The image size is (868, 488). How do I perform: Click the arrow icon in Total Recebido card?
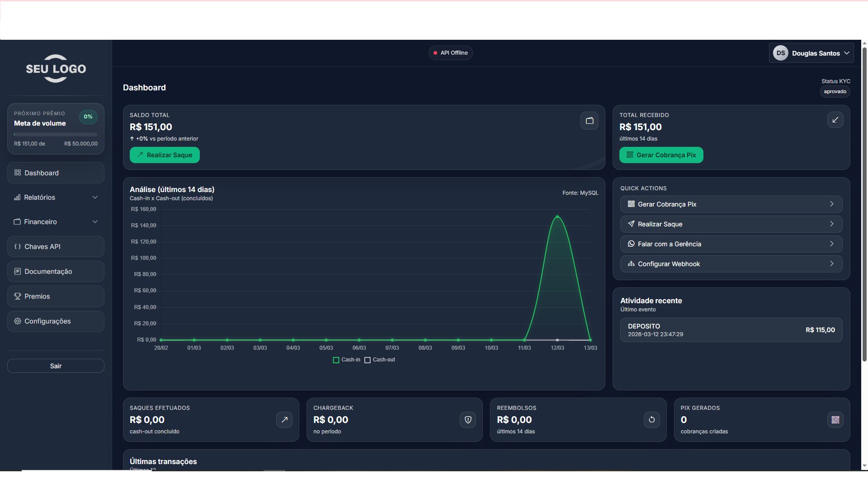tap(835, 120)
